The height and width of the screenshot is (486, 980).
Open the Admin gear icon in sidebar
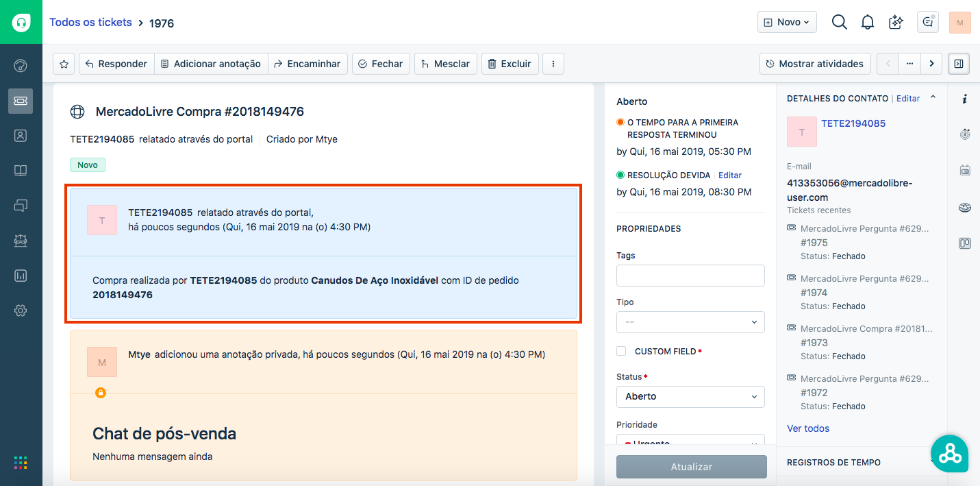(x=21, y=311)
